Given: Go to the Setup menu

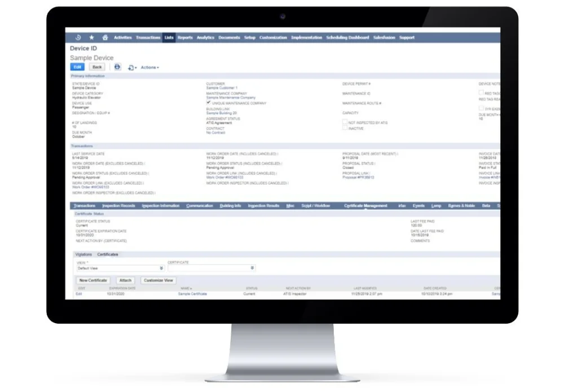Looking at the screenshot, I should (x=249, y=38).
